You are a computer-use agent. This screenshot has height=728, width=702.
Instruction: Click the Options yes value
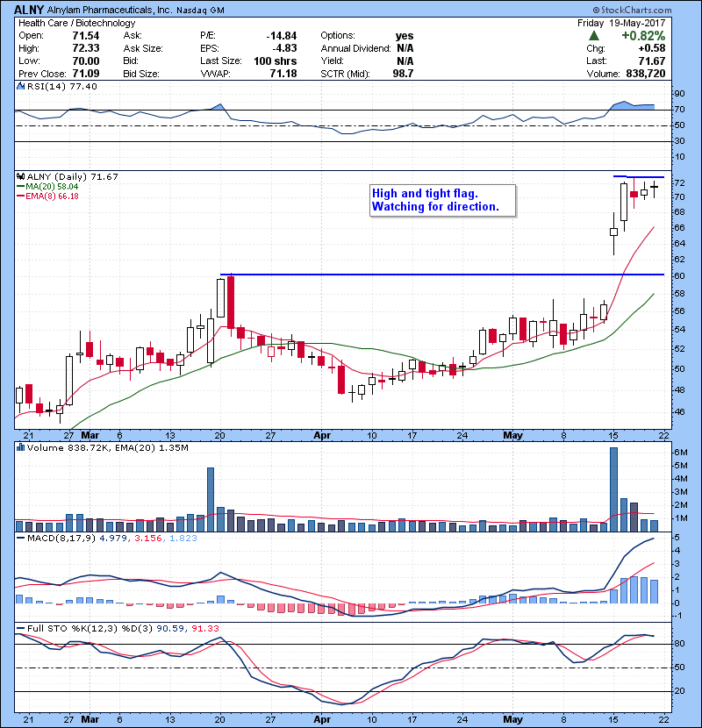[x=405, y=36]
